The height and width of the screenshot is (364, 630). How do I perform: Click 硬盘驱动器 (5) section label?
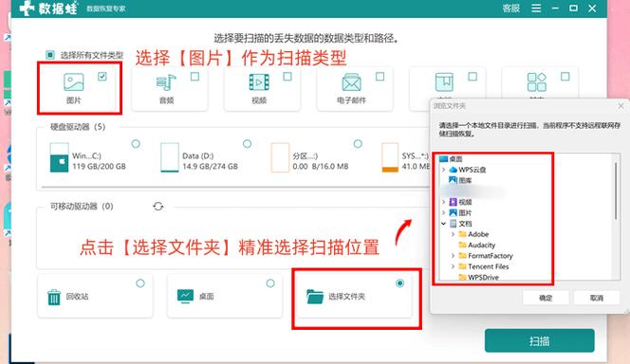tap(78, 127)
